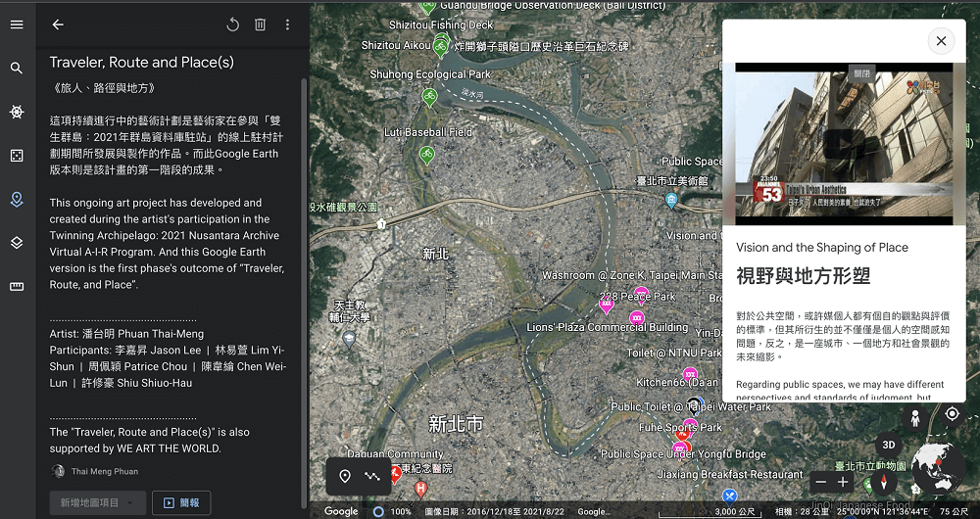Click the Google logo in the status bar
The image size is (980, 519).
pos(341,511)
